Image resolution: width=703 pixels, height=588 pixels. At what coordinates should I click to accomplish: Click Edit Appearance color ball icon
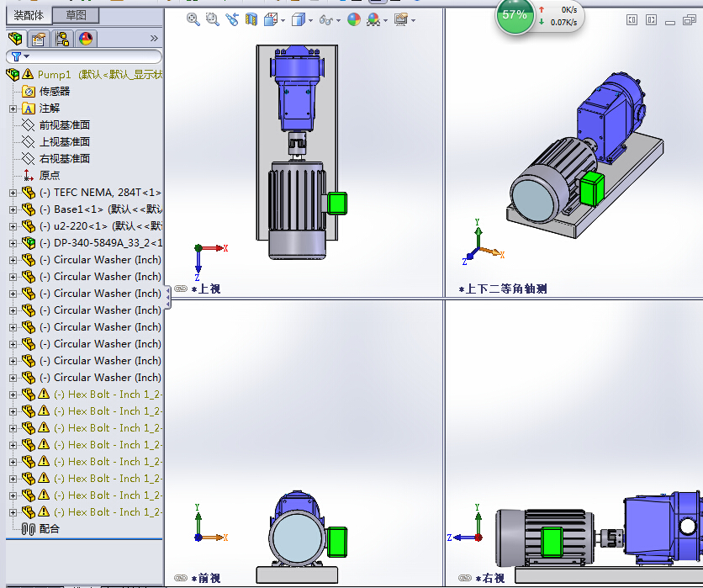pyautogui.click(x=354, y=19)
